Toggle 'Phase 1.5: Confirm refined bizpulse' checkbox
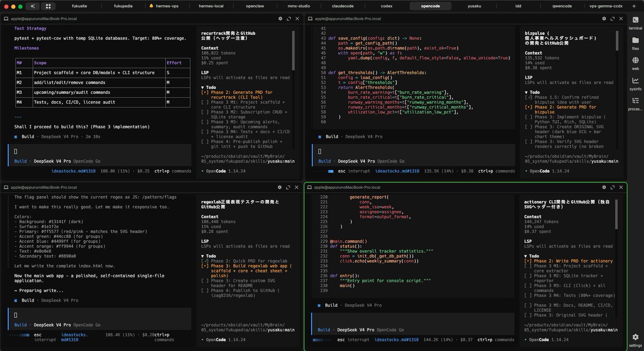644x351 pixels. click(528, 97)
